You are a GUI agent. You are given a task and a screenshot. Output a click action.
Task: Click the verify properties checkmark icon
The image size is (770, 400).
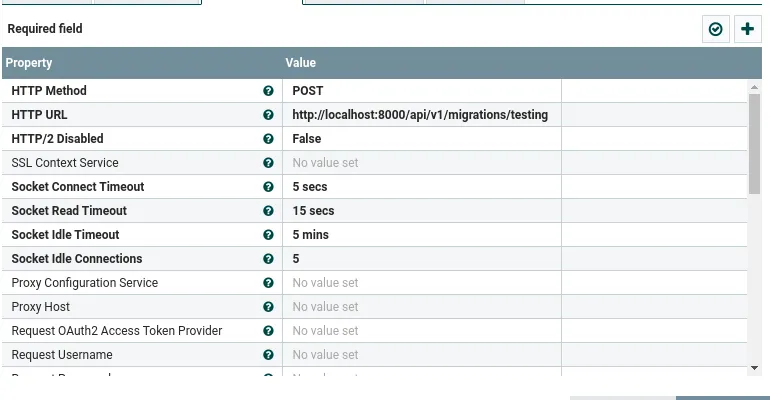click(x=716, y=30)
